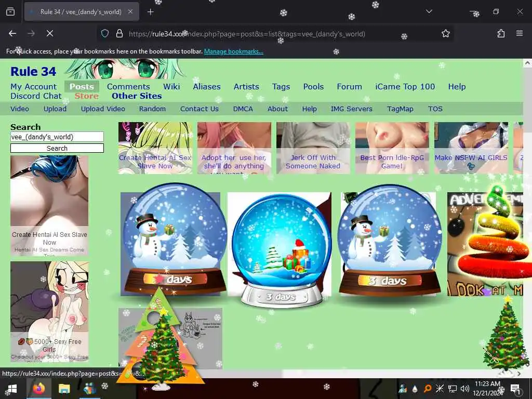
Task: Open the tracking protection shield icon
Action: coord(105,33)
